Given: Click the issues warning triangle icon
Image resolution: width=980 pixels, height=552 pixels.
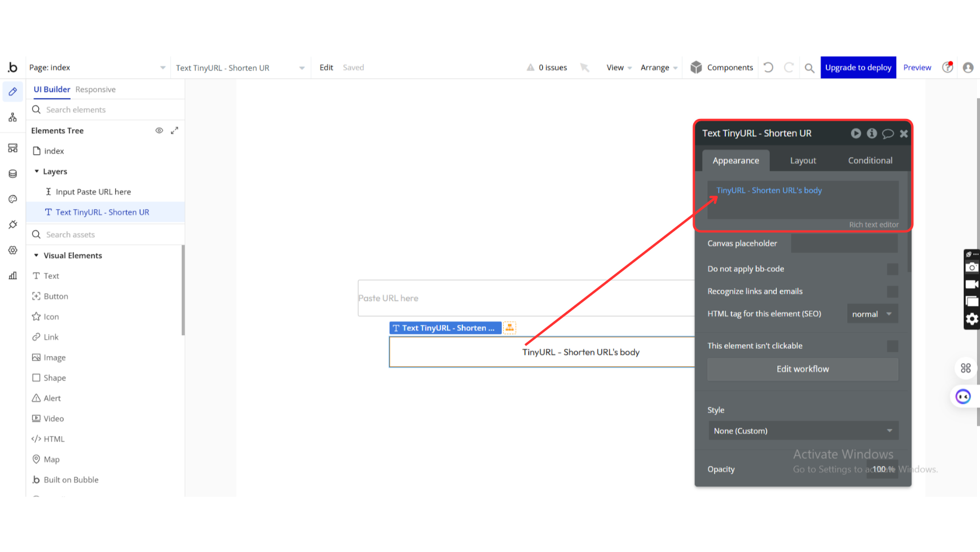Looking at the screenshot, I should click(x=530, y=68).
